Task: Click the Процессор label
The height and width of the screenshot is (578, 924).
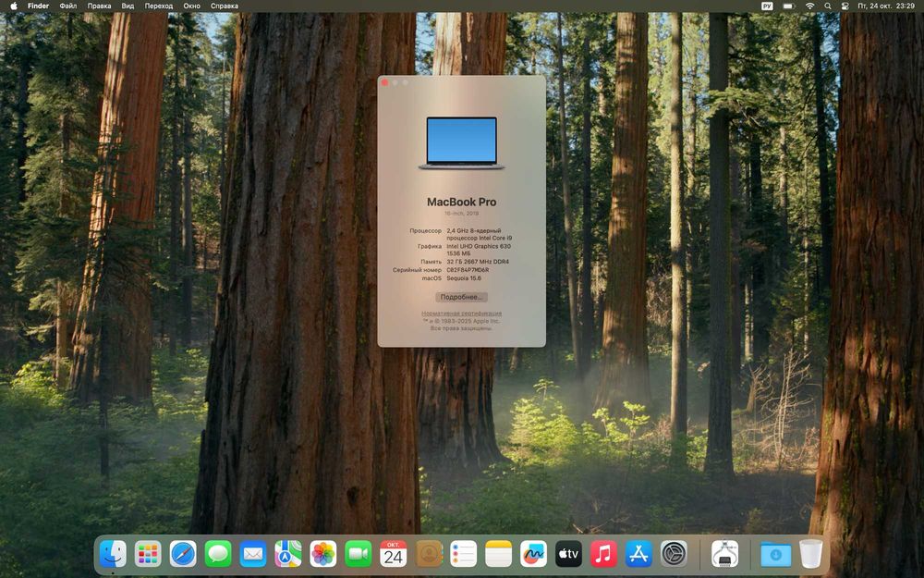Action: [425, 230]
